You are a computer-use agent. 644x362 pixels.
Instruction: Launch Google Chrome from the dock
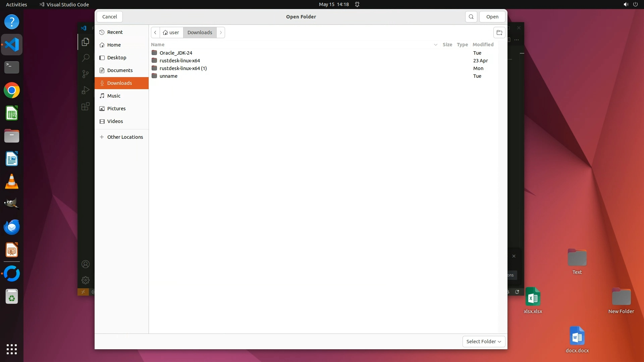tap(12, 90)
